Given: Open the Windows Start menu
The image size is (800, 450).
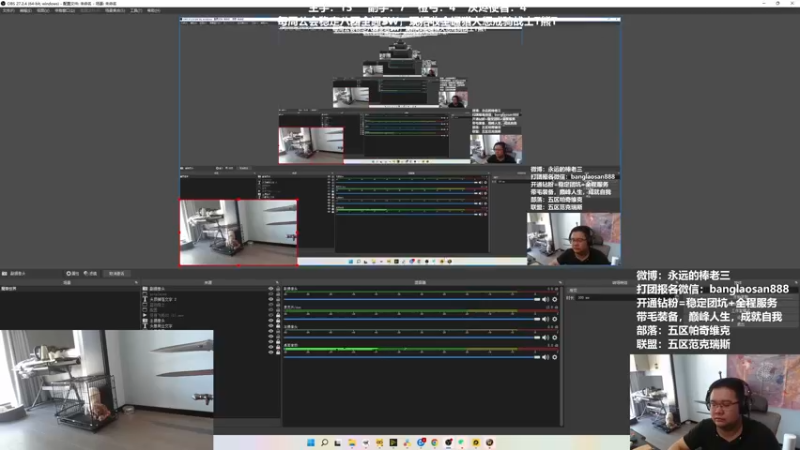Looking at the screenshot, I should pyautogui.click(x=311, y=442).
